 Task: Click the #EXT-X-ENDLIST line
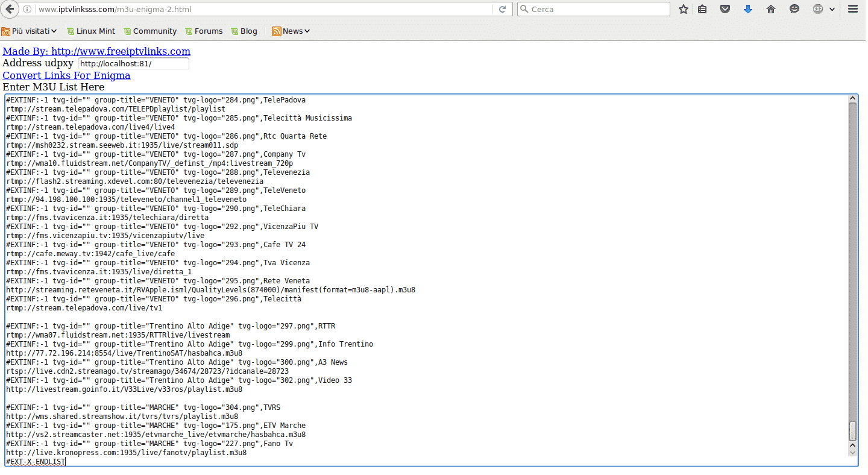36,462
